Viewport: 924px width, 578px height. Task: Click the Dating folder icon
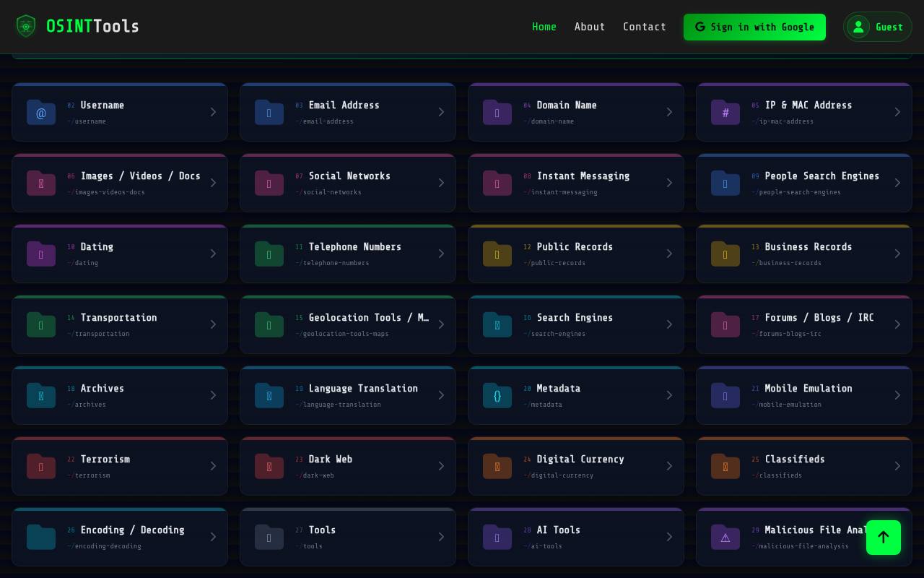(x=41, y=254)
